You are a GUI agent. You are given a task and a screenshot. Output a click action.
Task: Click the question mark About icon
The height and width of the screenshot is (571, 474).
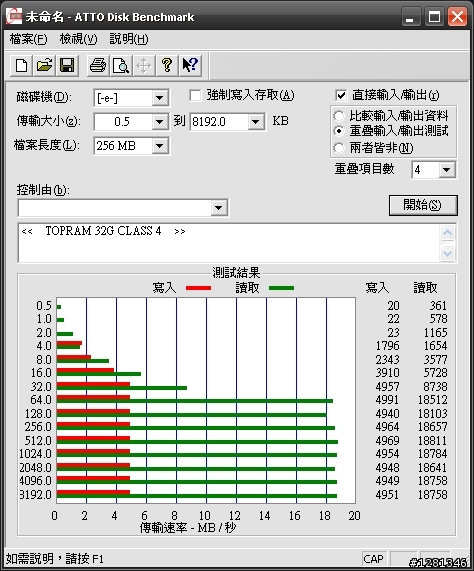tap(167, 66)
